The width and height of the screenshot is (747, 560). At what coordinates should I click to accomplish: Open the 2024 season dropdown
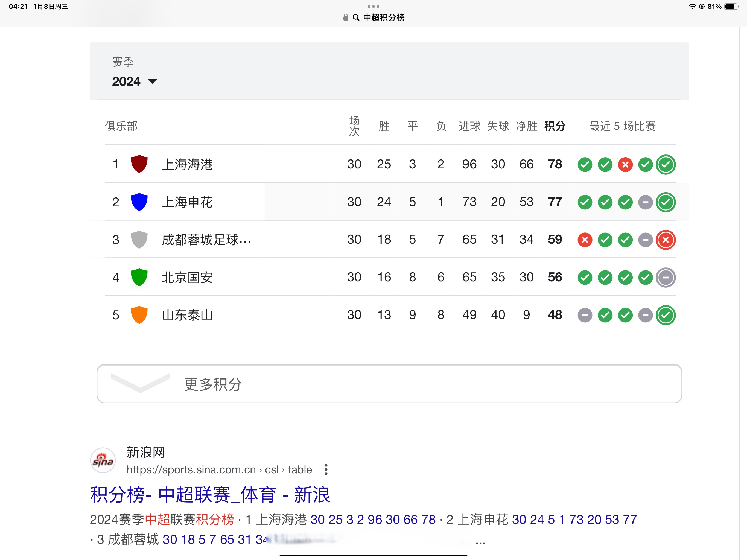coord(135,81)
